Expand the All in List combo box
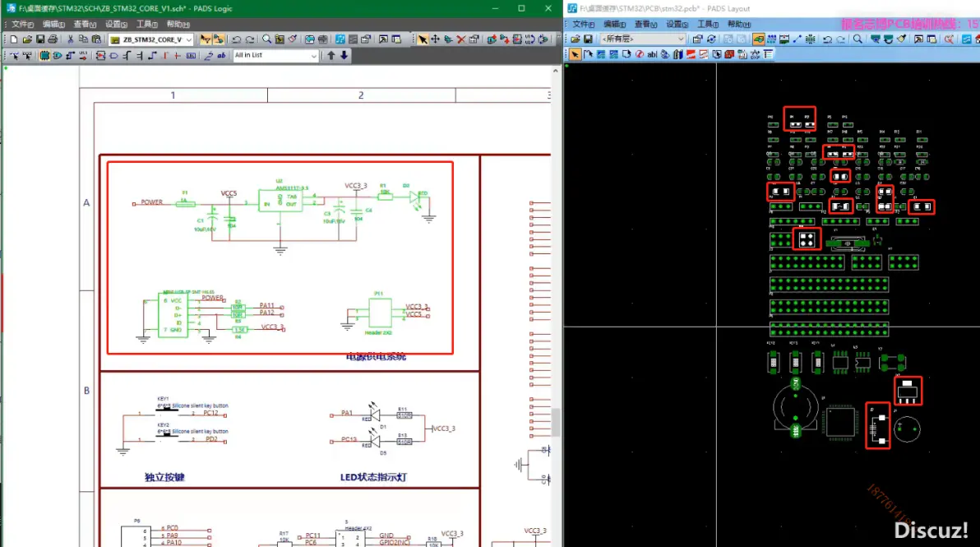 point(316,55)
